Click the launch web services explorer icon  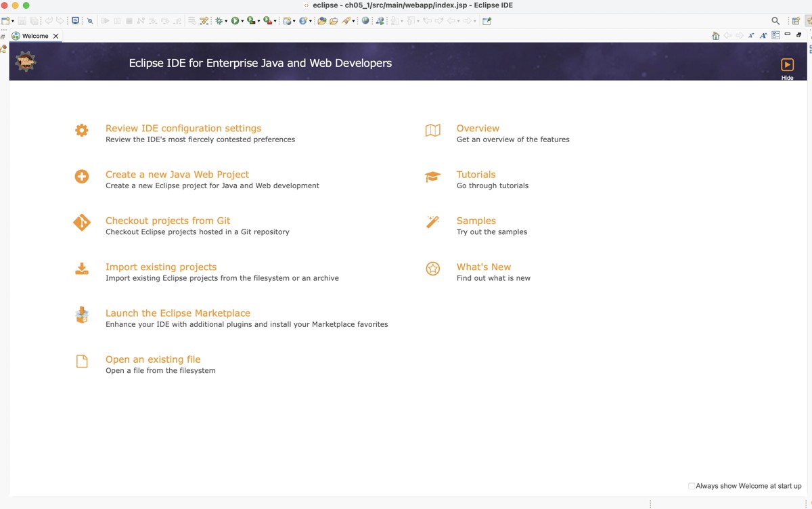(x=380, y=21)
